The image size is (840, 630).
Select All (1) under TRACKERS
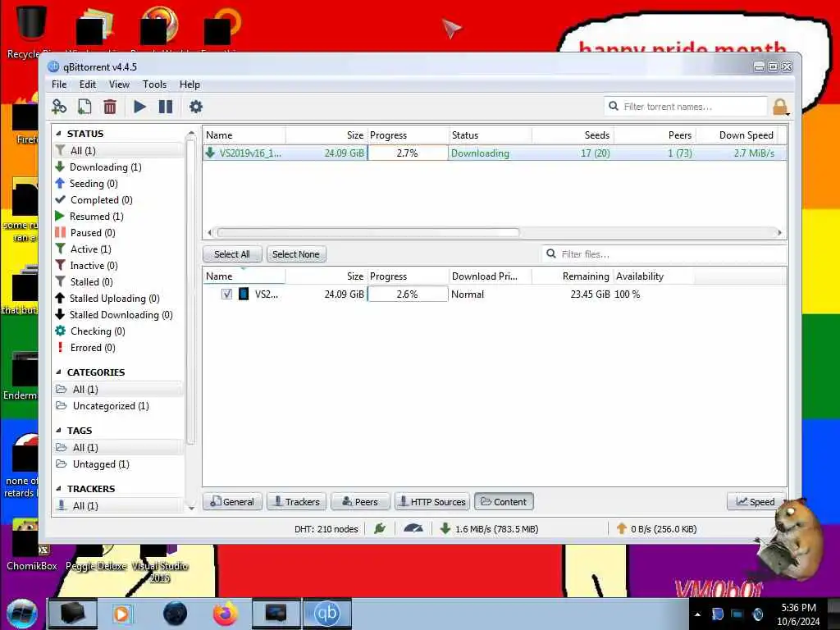click(x=118, y=505)
